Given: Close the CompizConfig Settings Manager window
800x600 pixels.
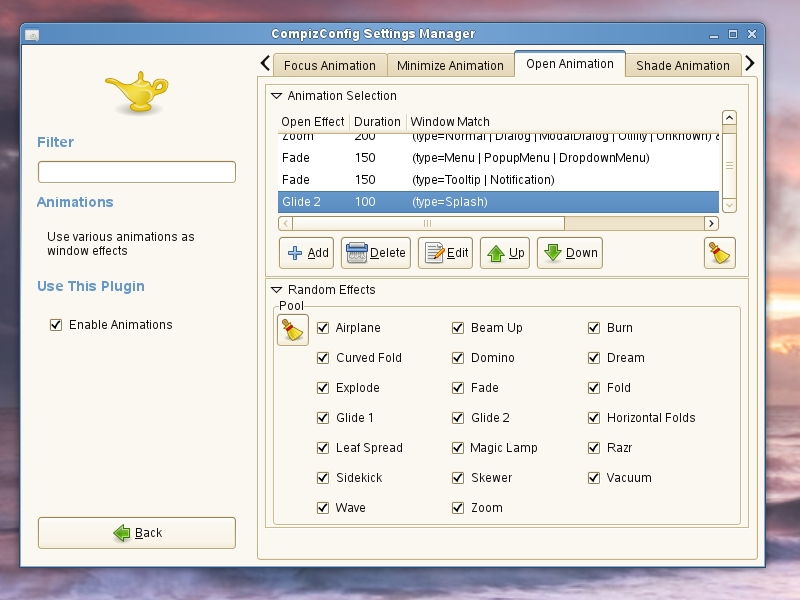Looking at the screenshot, I should [752, 34].
